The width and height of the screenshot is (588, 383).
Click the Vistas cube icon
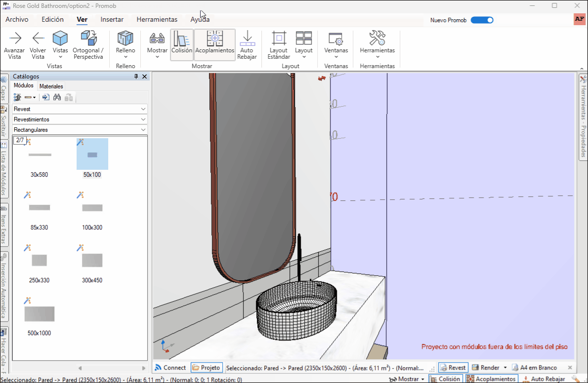coord(60,38)
